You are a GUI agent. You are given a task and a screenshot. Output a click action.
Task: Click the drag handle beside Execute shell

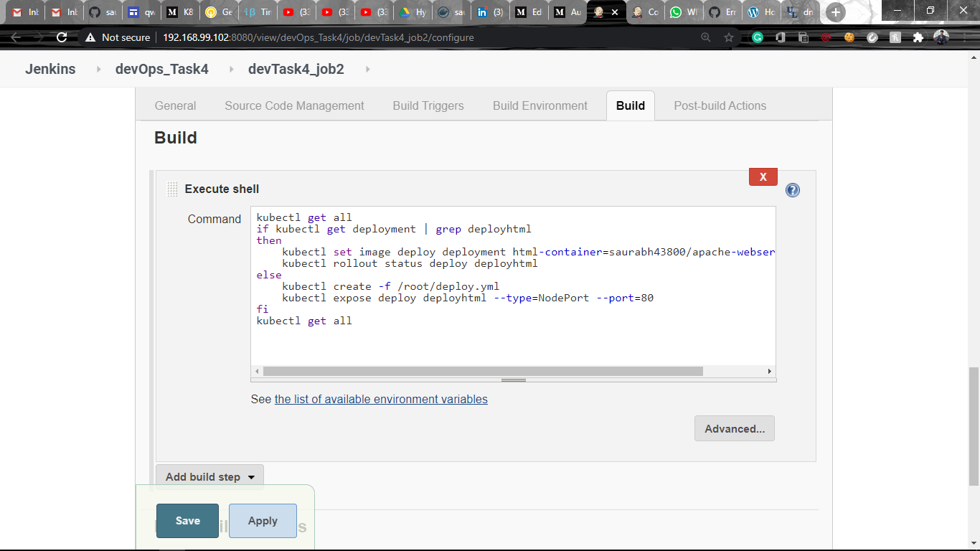(x=172, y=189)
